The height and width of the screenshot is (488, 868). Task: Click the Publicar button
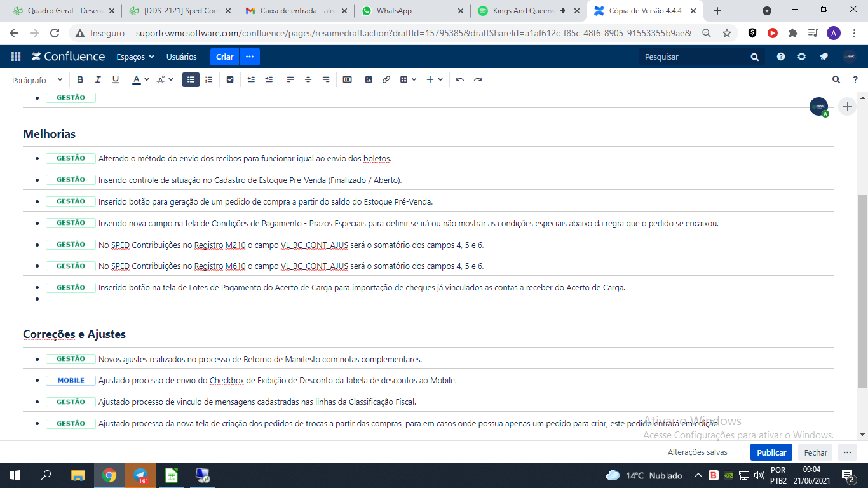coord(771,452)
